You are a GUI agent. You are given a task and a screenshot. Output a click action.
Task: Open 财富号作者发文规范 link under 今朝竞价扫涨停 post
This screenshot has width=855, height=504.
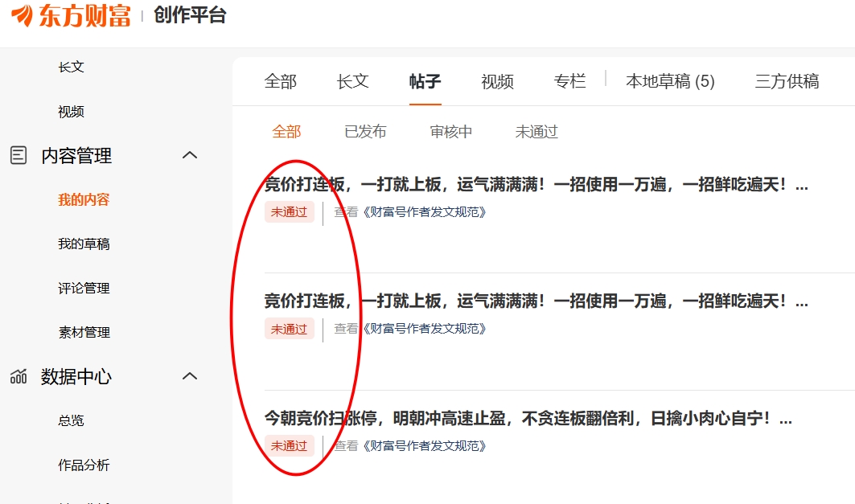(x=423, y=445)
